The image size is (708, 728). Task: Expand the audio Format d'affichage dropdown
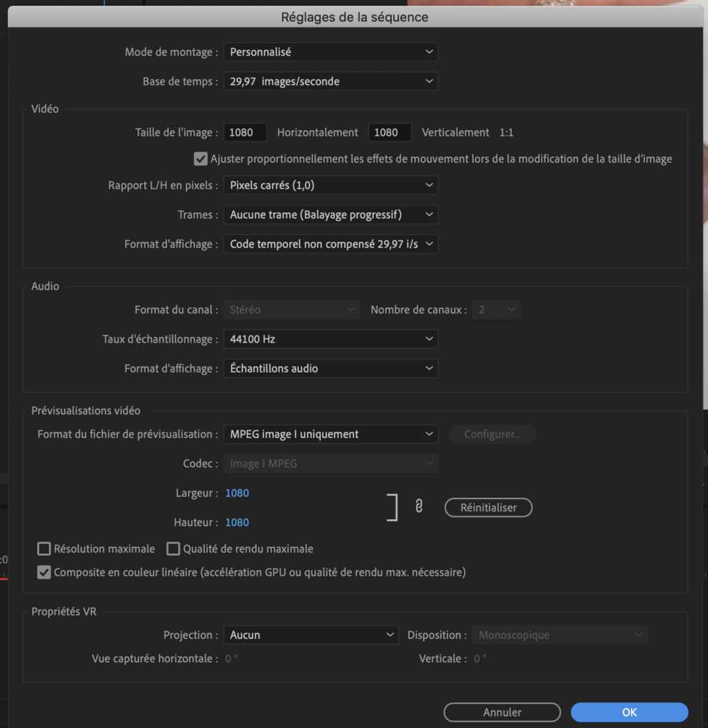pyautogui.click(x=331, y=368)
